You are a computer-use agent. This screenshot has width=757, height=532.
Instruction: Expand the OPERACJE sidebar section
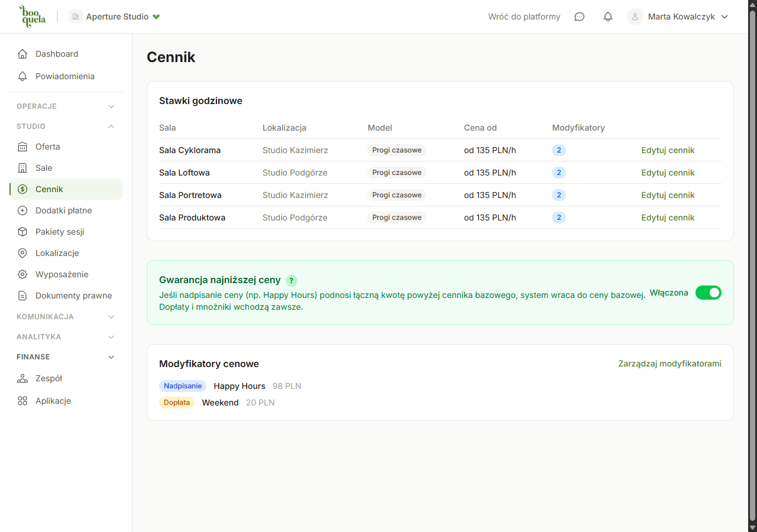(x=111, y=106)
